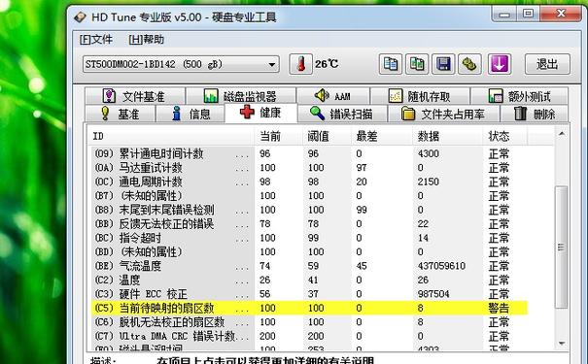Select the (C2) 温度 attribute row
The width and height of the screenshot is (588, 364).
point(309,280)
